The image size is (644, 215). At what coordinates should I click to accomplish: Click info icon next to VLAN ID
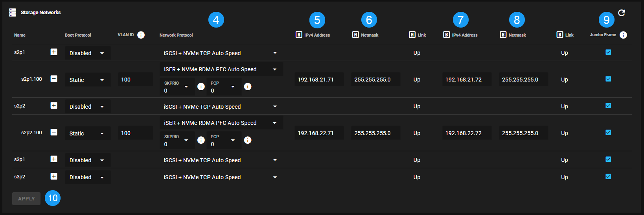click(x=141, y=35)
